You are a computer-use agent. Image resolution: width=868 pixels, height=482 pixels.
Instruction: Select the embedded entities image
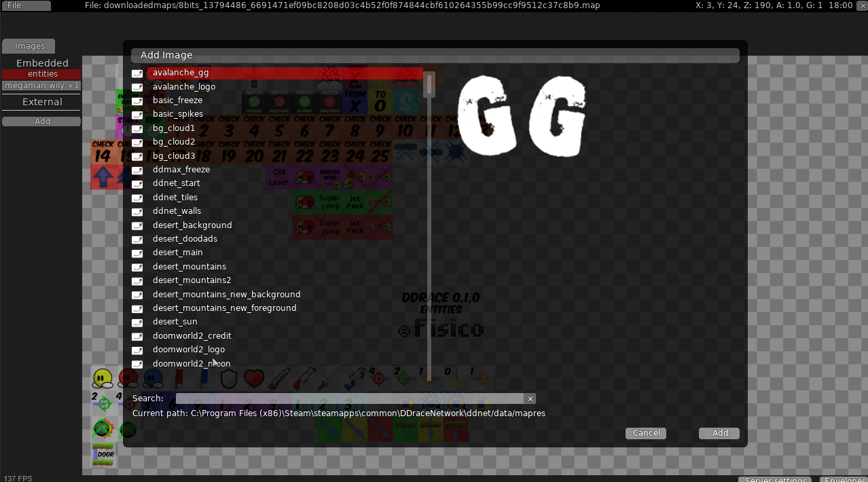[41, 74]
